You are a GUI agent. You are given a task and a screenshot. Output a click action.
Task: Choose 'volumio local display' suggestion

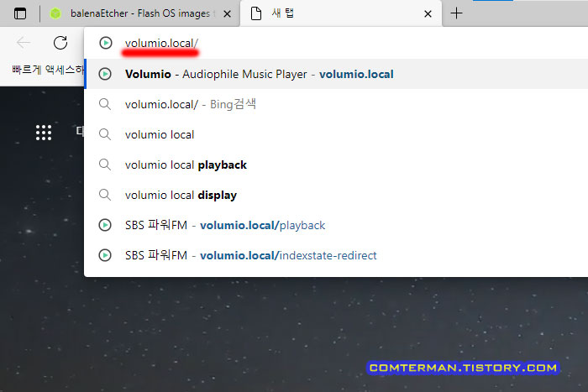coord(336,195)
